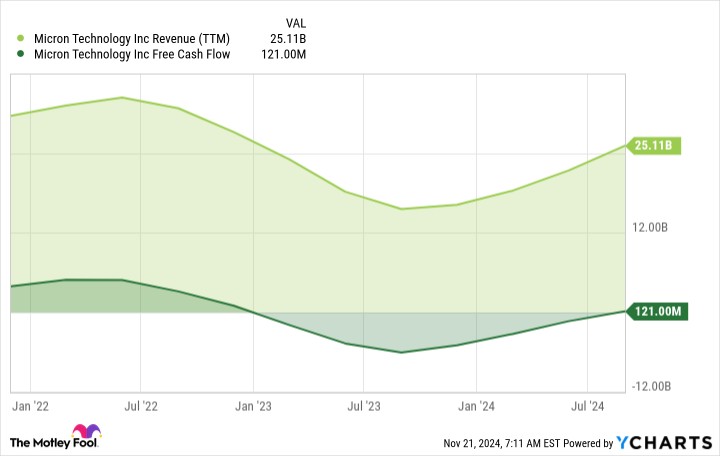Image resolution: width=720 pixels, height=456 pixels.
Task: Click the 25.11B revenue value flag
Action: pos(653,146)
